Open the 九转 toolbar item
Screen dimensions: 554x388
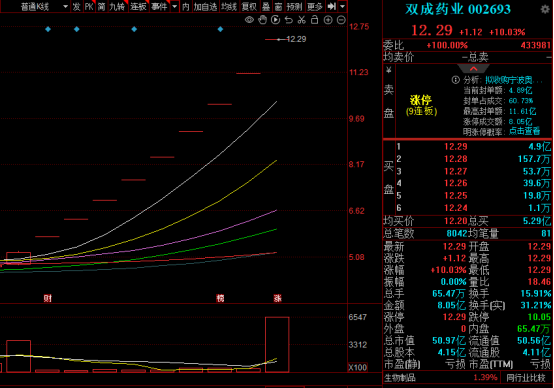click(117, 6)
